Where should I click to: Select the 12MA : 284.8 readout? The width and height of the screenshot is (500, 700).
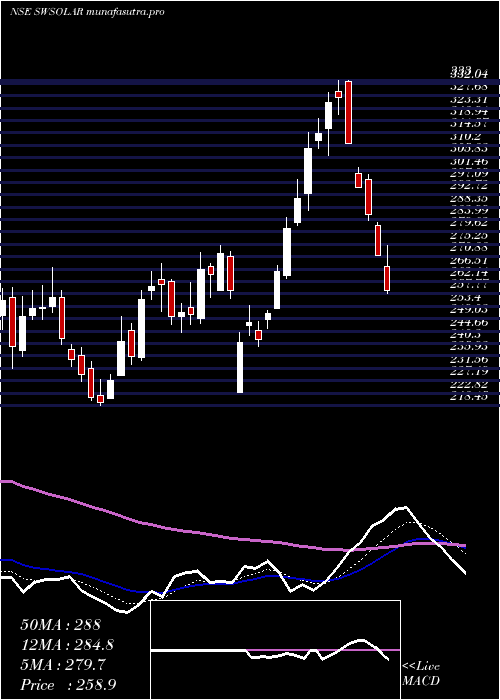coord(67,645)
